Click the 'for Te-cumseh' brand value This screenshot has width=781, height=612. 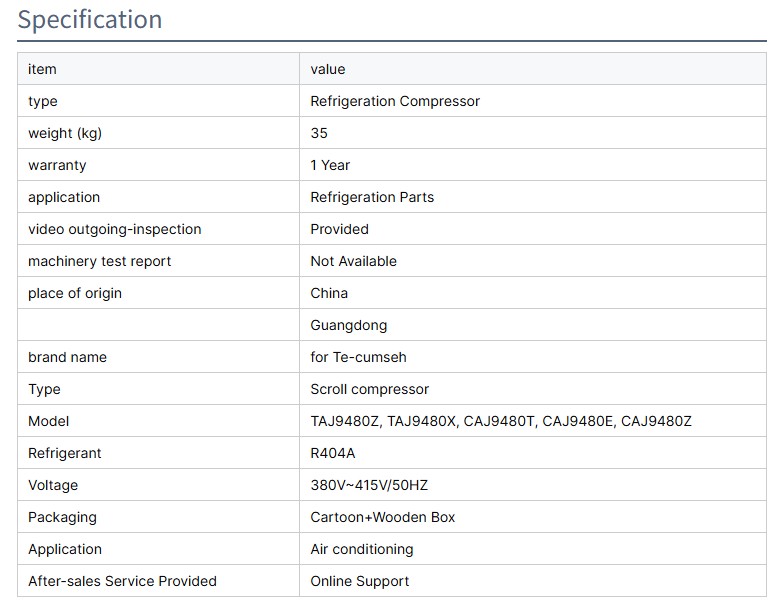coord(358,357)
